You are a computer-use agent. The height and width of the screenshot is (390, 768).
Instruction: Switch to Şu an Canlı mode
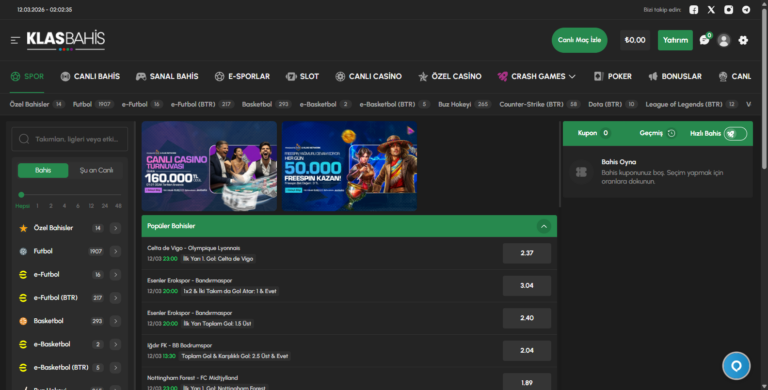point(96,170)
